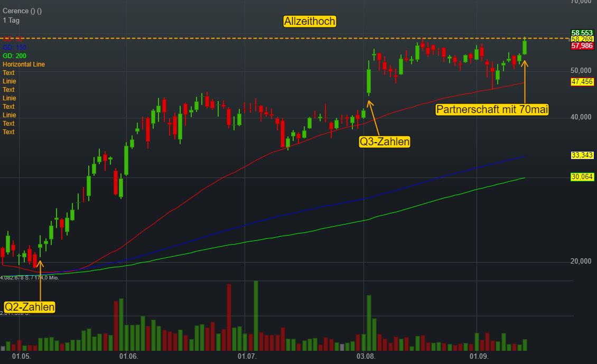597x364 pixels.
Task: Click the 30,064 GD 200 value tag
Action: point(582,176)
